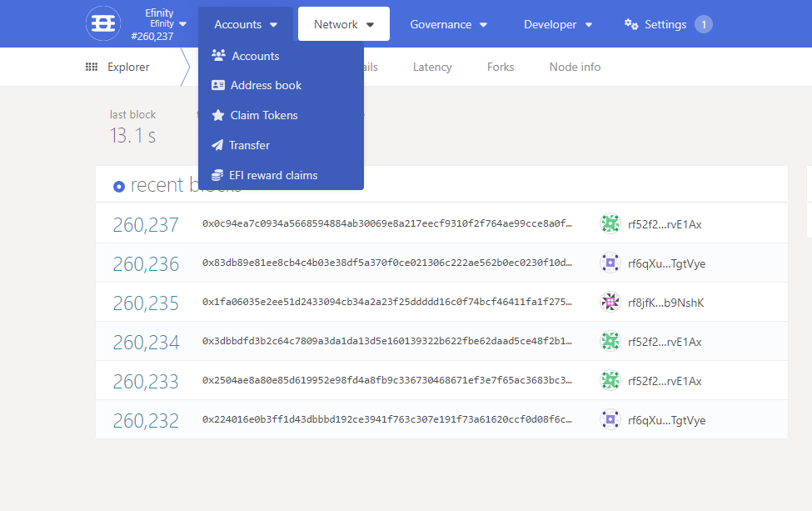Click hash starting 0x0c94ea7c0934
This screenshot has height=511, width=812.
[386, 223]
